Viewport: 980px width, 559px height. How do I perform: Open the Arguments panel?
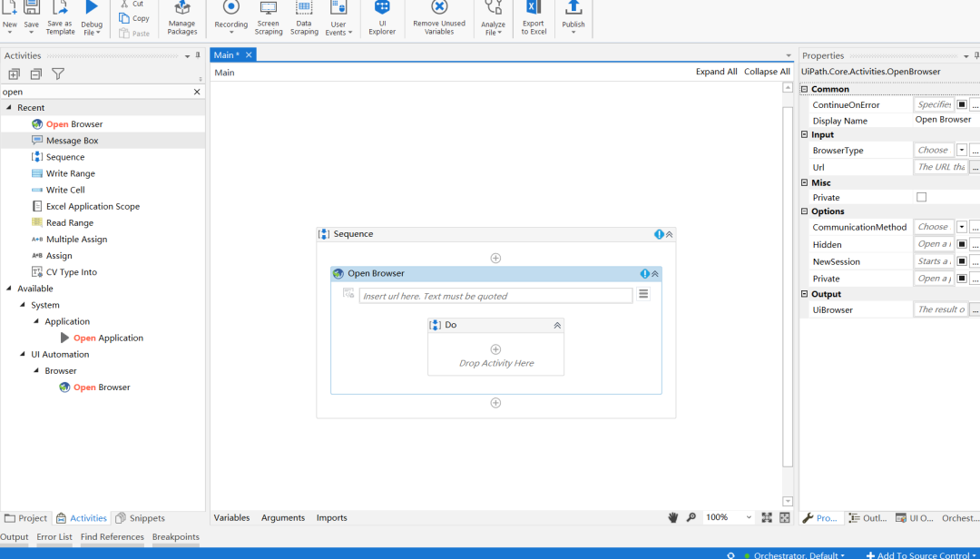[283, 518]
